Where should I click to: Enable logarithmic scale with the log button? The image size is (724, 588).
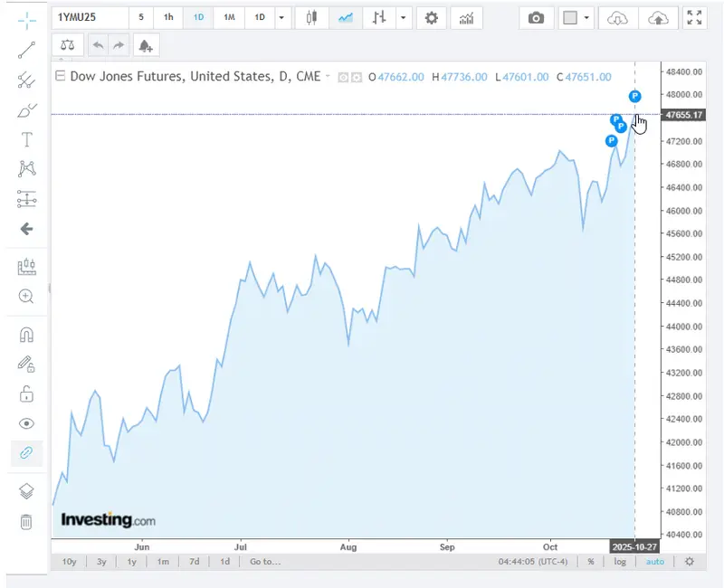tap(621, 562)
